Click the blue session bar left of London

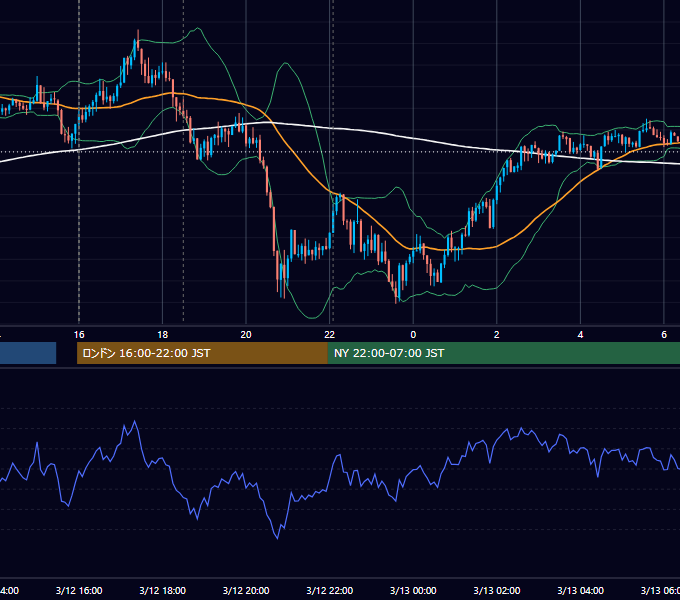[28, 353]
